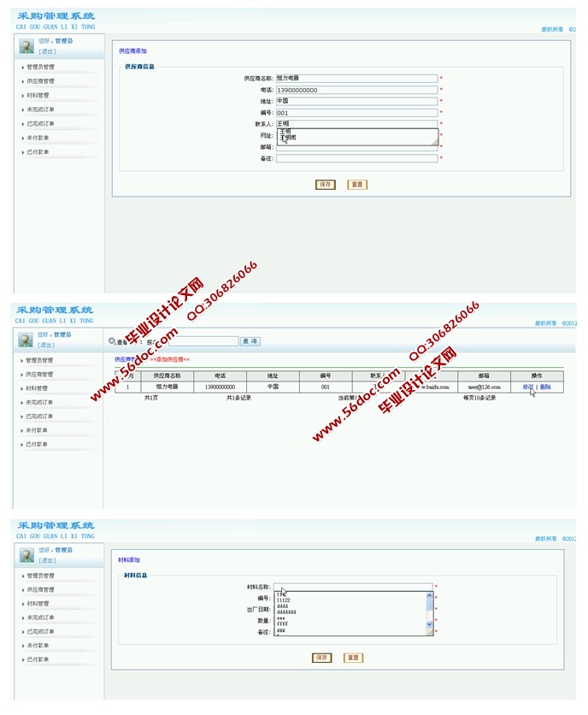Screen dimensions: 588x715
Task: Click the user avatar icon in the bottom panel
Action: pos(26,556)
